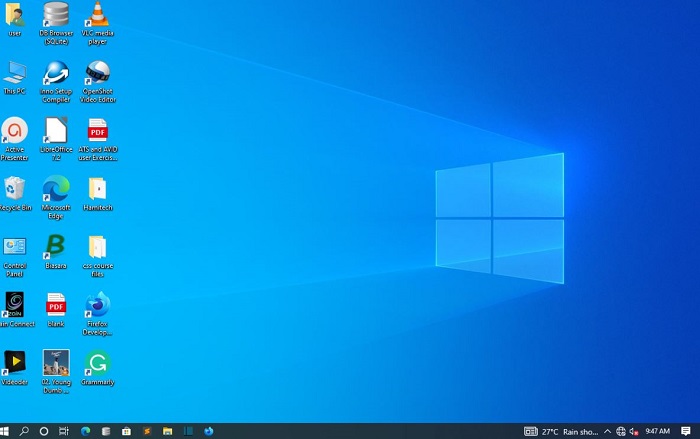The image size is (700, 439).
Task: Select the DB Browser (SQLite) shortcut
Action: (56, 23)
